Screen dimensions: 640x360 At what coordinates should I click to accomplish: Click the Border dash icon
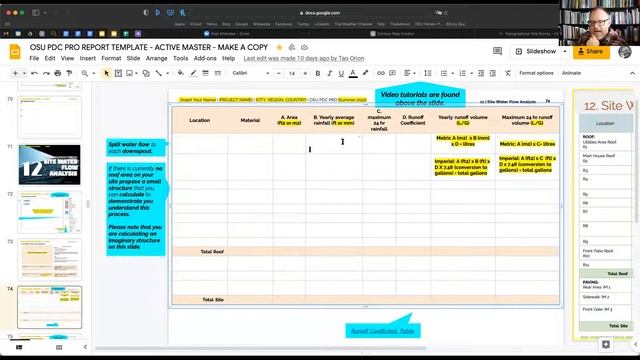[218, 73]
